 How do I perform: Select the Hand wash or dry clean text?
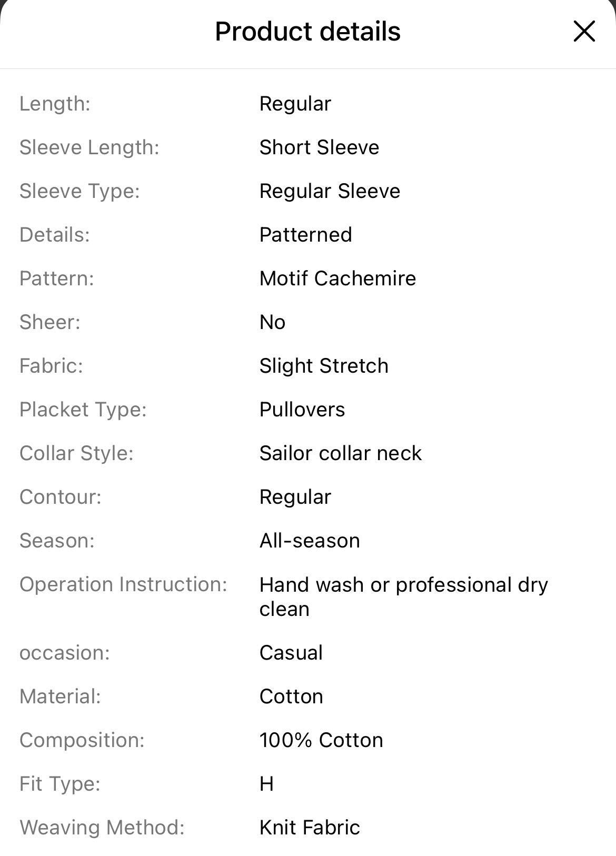(404, 597)
